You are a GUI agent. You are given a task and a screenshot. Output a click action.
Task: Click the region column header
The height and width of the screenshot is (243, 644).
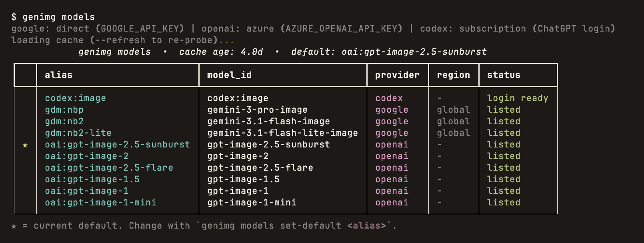tap(453, 75)
